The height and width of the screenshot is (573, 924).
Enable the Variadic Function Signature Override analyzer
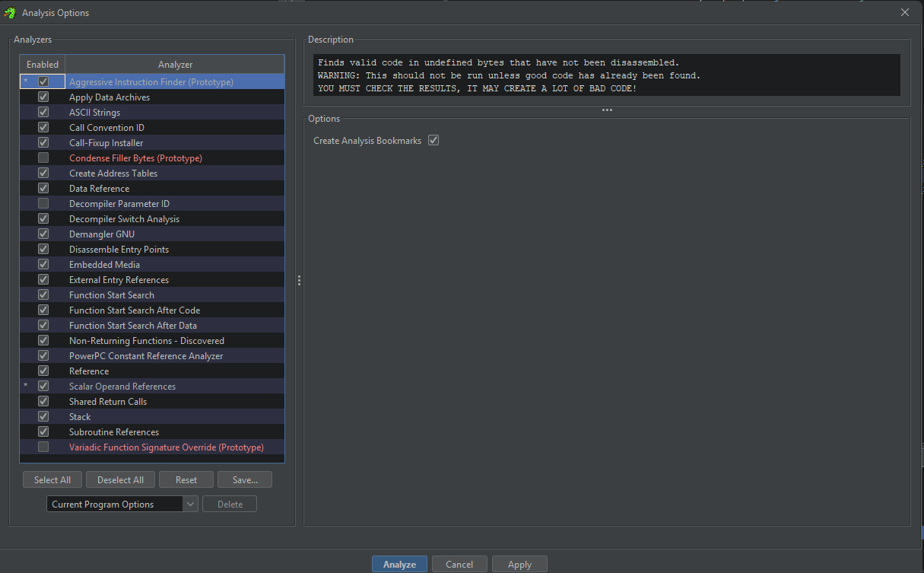pyautogui.click(x=43, y=447)
